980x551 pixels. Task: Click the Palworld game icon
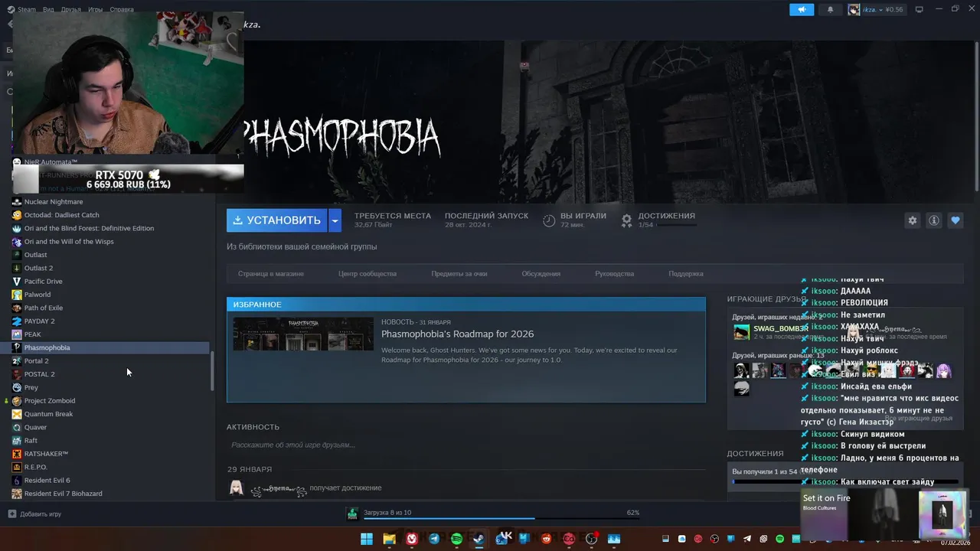coord(17,295)
